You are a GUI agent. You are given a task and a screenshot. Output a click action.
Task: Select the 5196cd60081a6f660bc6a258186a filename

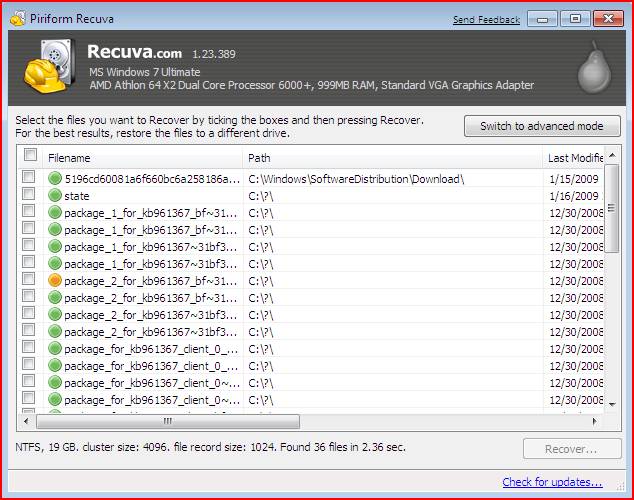click(152, 179)
